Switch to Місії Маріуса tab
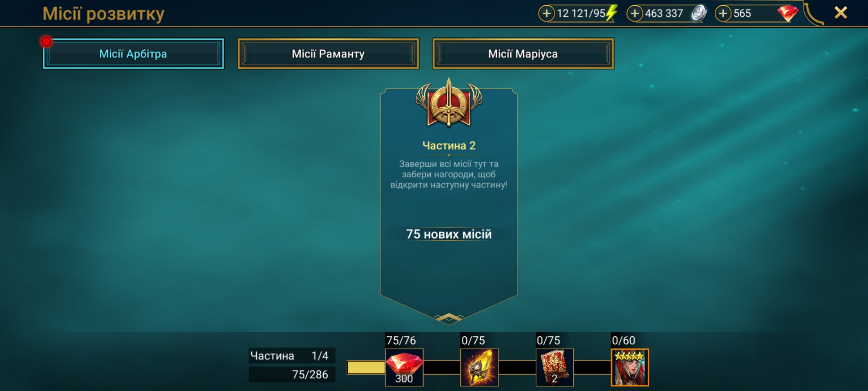The image size is (868, 391). coord(523,54)
